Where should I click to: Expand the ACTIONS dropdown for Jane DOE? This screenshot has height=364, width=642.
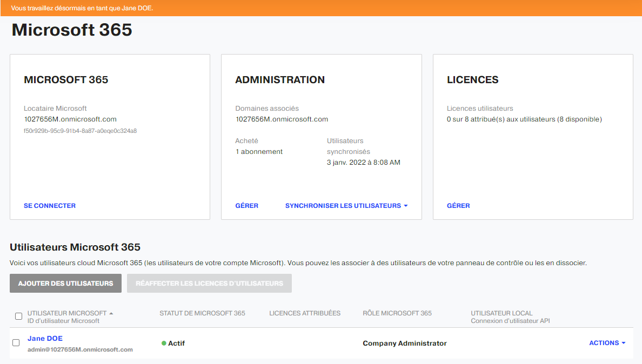coord(607,343)
